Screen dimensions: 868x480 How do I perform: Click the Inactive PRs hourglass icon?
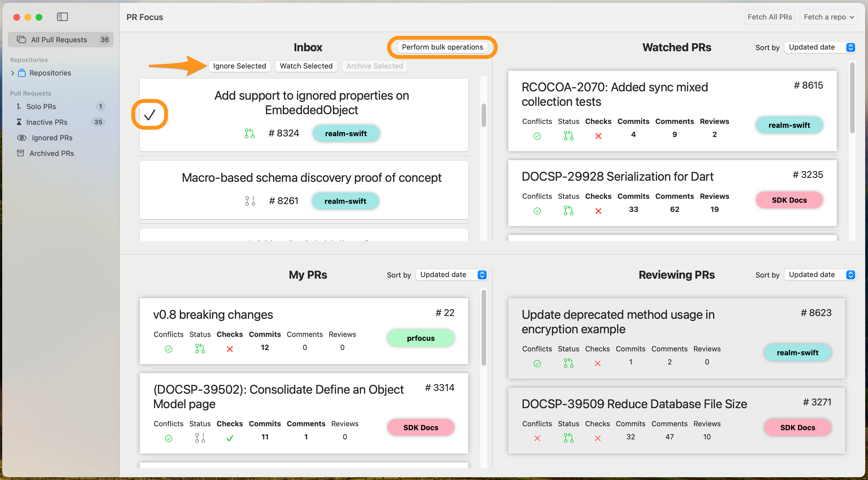(19, 122)
